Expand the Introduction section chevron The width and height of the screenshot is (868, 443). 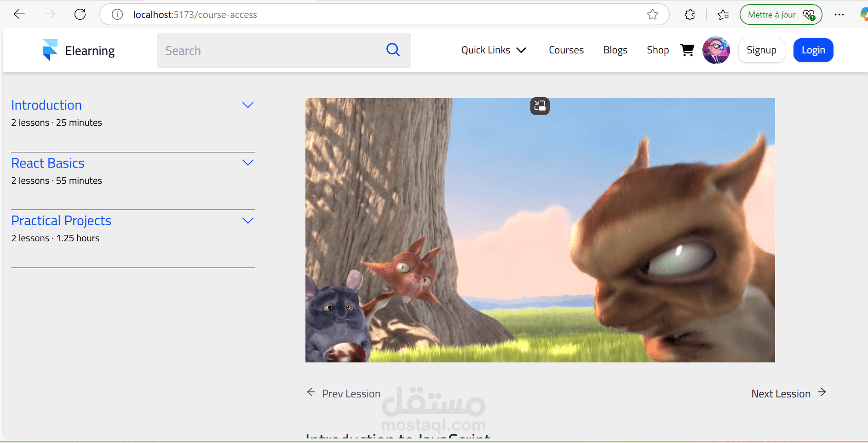click(248, 105)
